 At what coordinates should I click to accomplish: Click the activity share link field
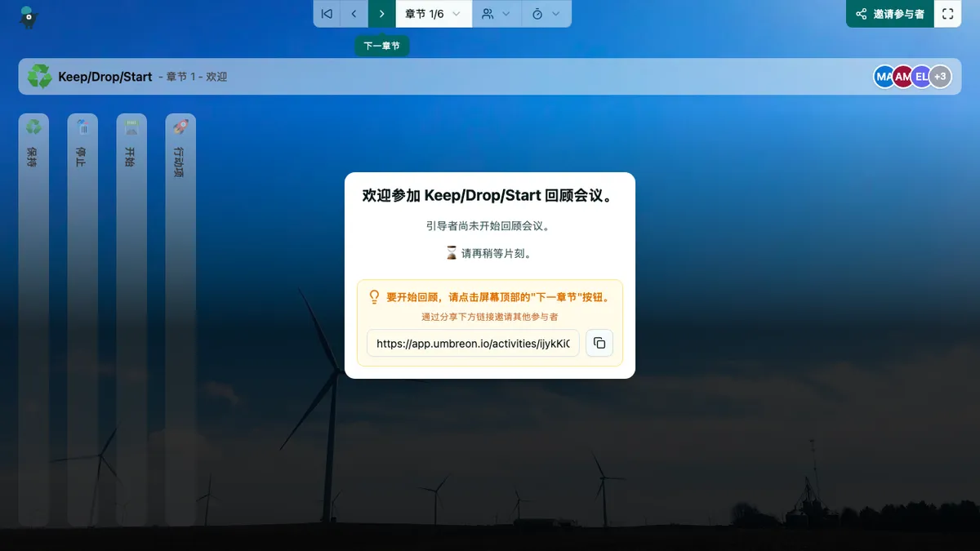point(473,344)
